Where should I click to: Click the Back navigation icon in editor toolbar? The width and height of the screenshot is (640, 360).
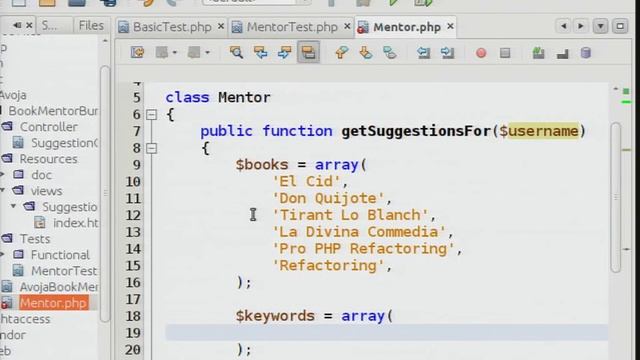coord(162,53)
